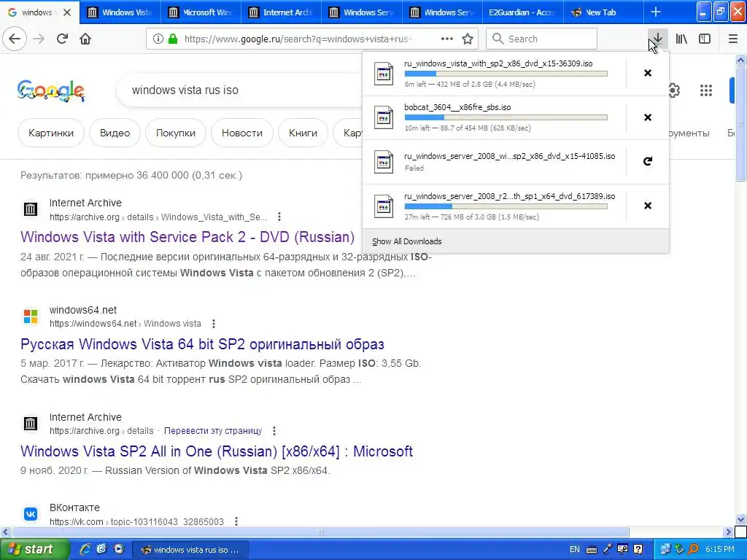The height and width of the screenshot is (560, 747).
Task: Open ru_windows_vista_with_sp2_x86 download entry
Action: [x=495, y=74]
